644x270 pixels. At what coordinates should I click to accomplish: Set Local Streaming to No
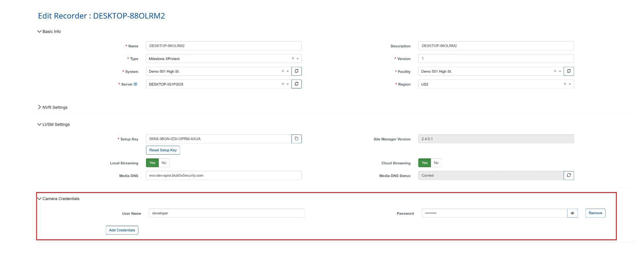(x=164, y=163)
